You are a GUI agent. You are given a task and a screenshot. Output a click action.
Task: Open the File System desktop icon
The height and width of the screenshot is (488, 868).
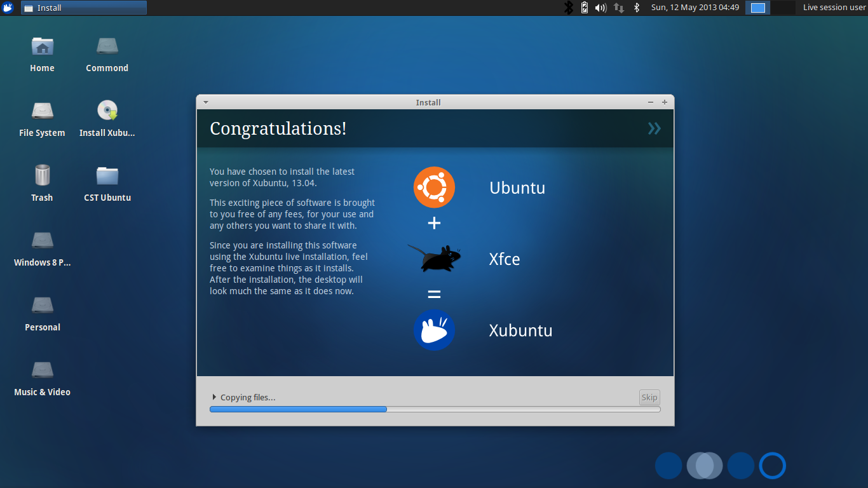pos(43,111)
